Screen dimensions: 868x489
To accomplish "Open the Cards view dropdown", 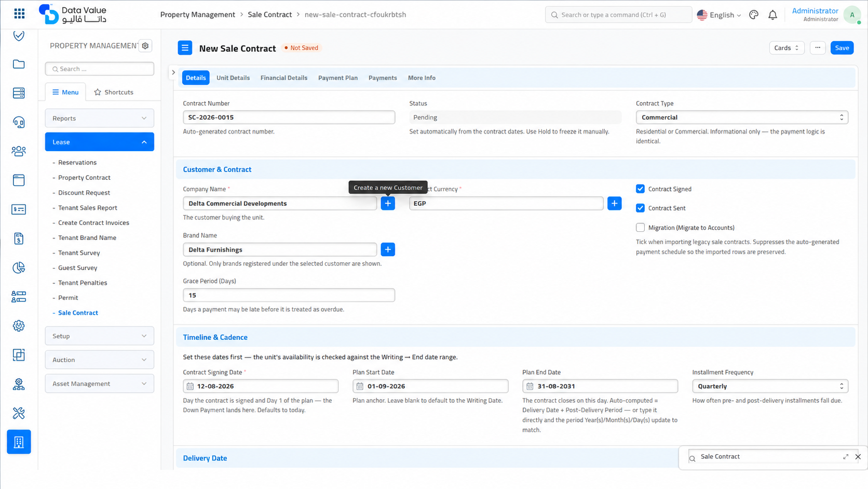I will click(x=786, y=48).
